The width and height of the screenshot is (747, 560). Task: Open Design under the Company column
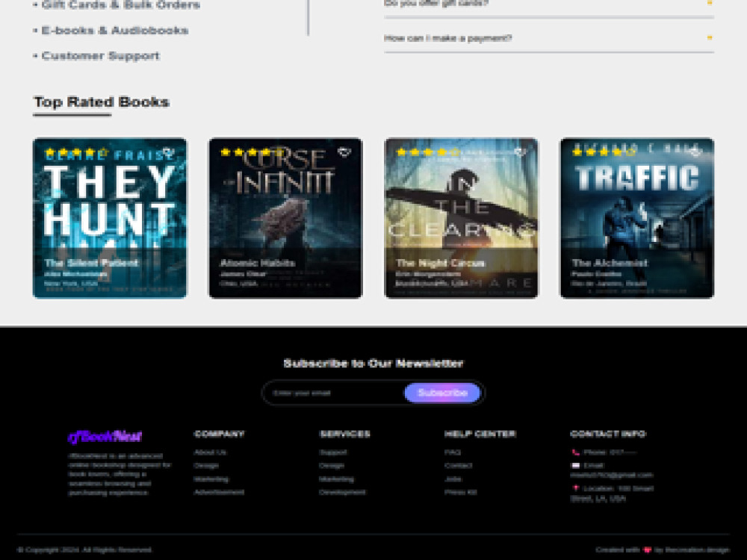coord(206,466)
